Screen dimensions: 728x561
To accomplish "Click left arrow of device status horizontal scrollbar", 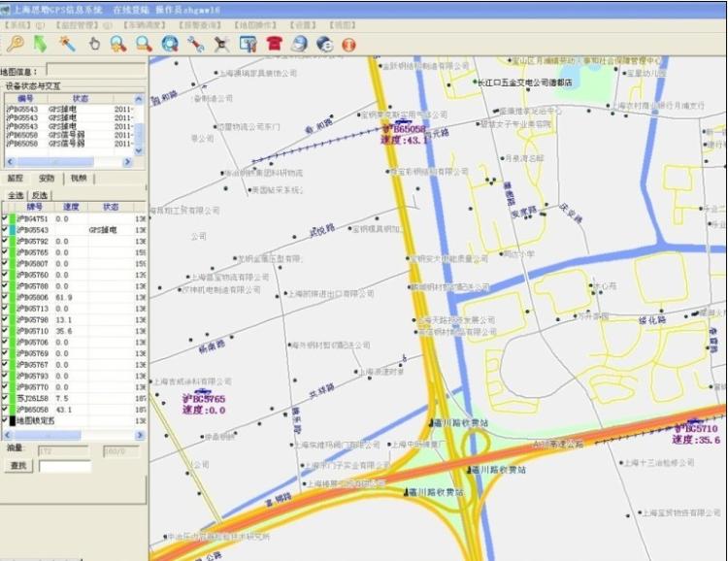I will pos(11,162).
